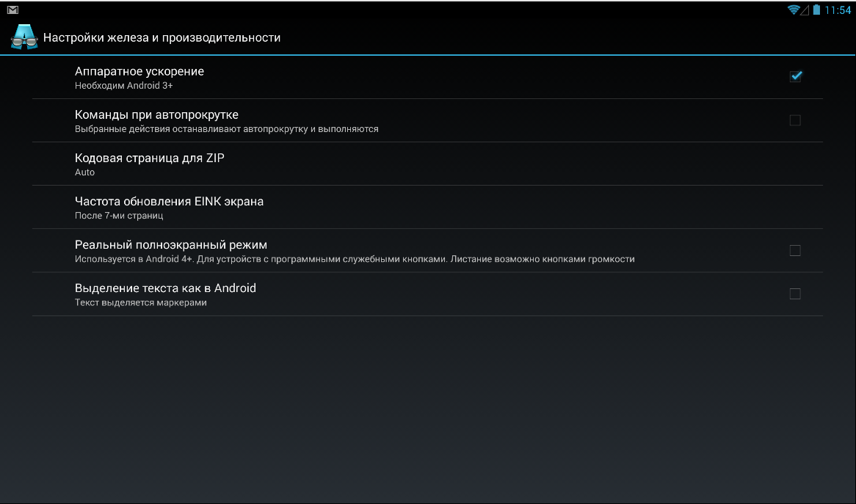Click the 'Выделение текста как в Android' label
The height and width of the screenshot is (504, 856).
point(165,288)
